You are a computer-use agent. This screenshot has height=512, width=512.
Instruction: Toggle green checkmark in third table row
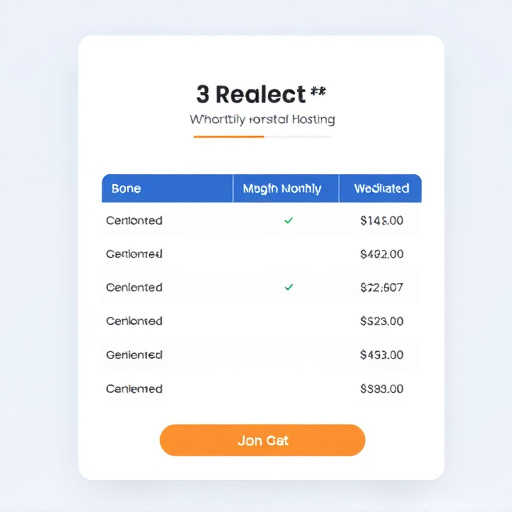coord(289,287)
